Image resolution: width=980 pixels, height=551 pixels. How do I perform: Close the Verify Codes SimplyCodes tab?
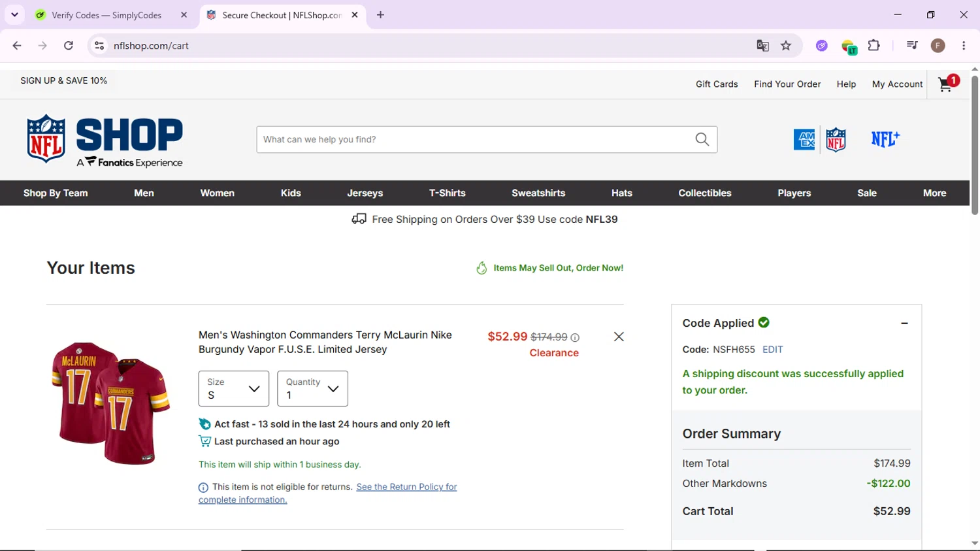[184, 15]
